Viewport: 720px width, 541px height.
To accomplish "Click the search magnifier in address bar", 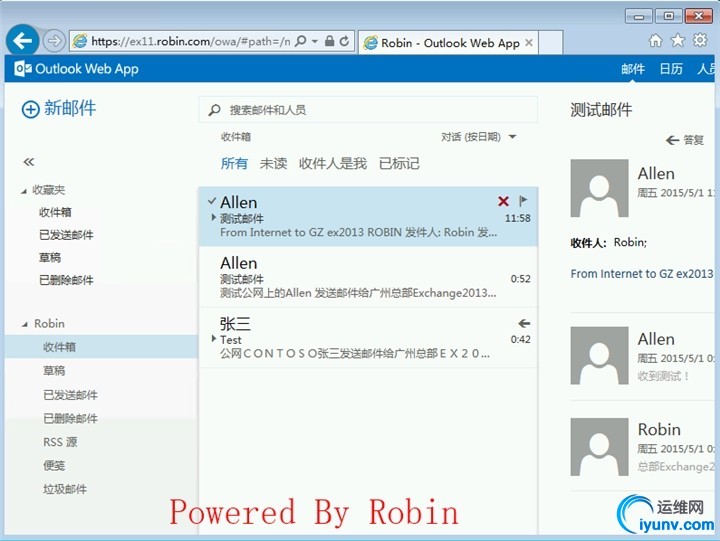I will pos(301,41).
